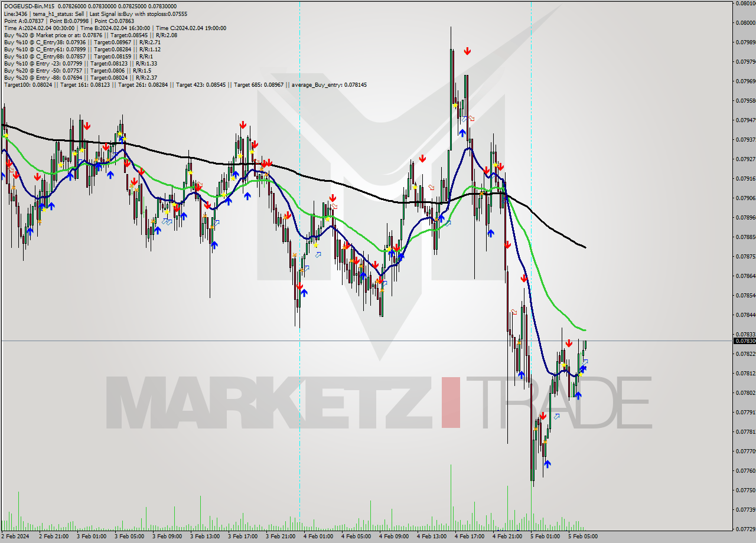Click the '3 Feb 21:00' time axis label

click(280, 537)
